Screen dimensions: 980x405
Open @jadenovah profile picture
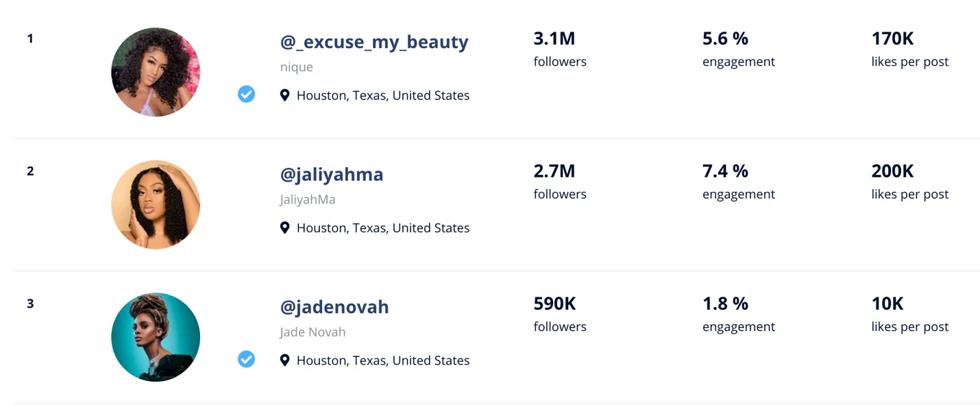point(156,337)
